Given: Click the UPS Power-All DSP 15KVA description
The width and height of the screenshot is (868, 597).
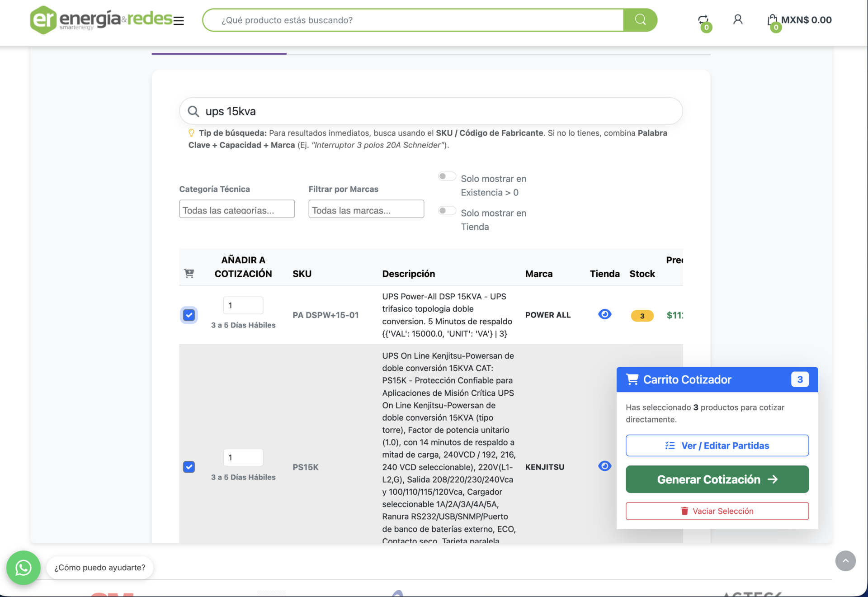Looking at the screenshot, I should (448, 315).
